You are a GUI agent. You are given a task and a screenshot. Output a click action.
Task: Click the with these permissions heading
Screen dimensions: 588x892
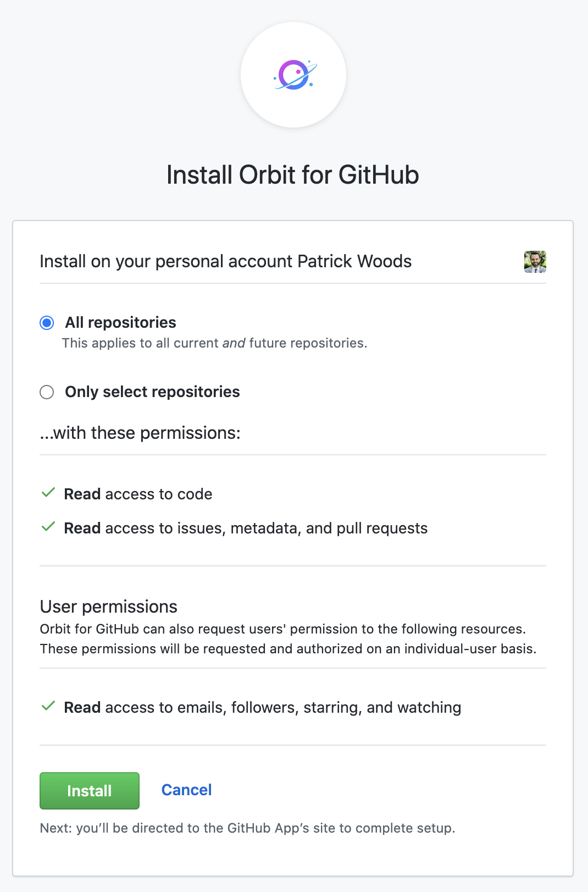[140, 433]
